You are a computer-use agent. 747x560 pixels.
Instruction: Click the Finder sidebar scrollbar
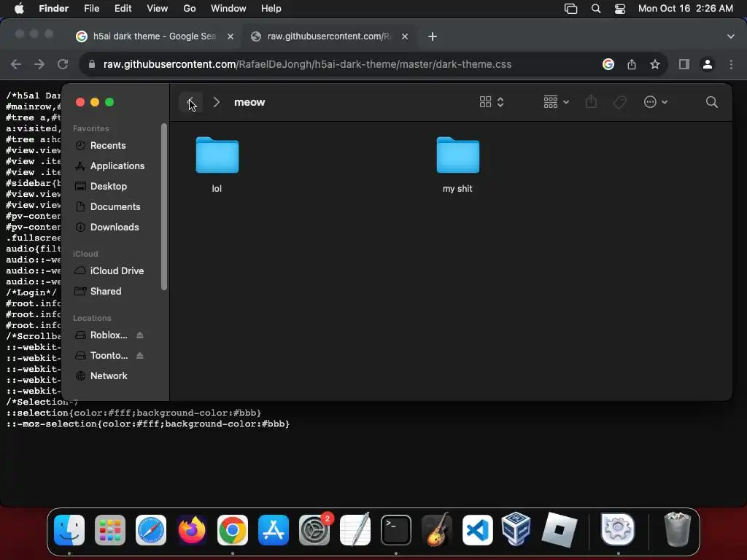pyautogui.click(x=164, y=206)
